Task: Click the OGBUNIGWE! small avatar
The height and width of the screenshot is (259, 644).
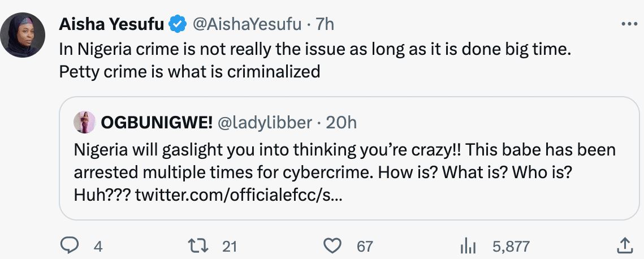Action: tap(85, 122)
